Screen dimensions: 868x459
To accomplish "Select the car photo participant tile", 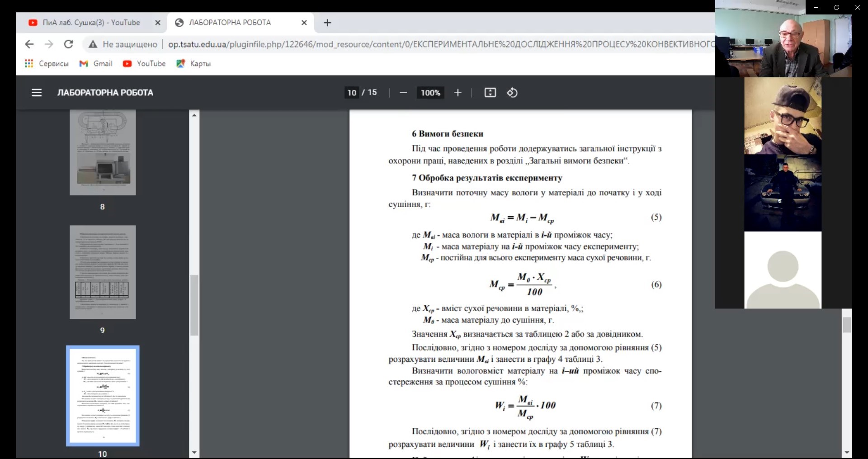I will (783, 193).
